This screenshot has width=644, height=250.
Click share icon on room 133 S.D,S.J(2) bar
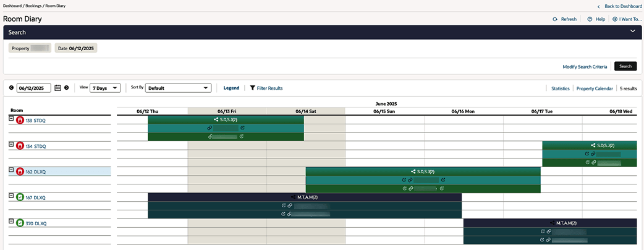[216, 119]
